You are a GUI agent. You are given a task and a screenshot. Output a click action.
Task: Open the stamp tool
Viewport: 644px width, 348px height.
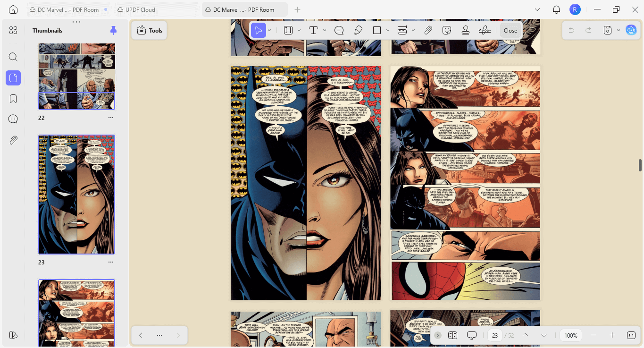click(x=466, y=30)
